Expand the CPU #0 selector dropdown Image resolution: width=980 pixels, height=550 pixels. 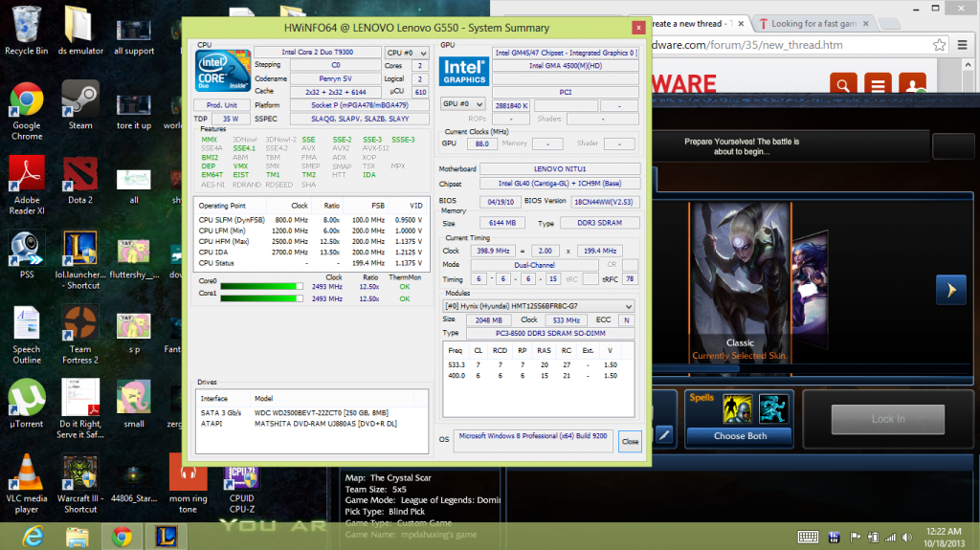[x=406, y=53]
